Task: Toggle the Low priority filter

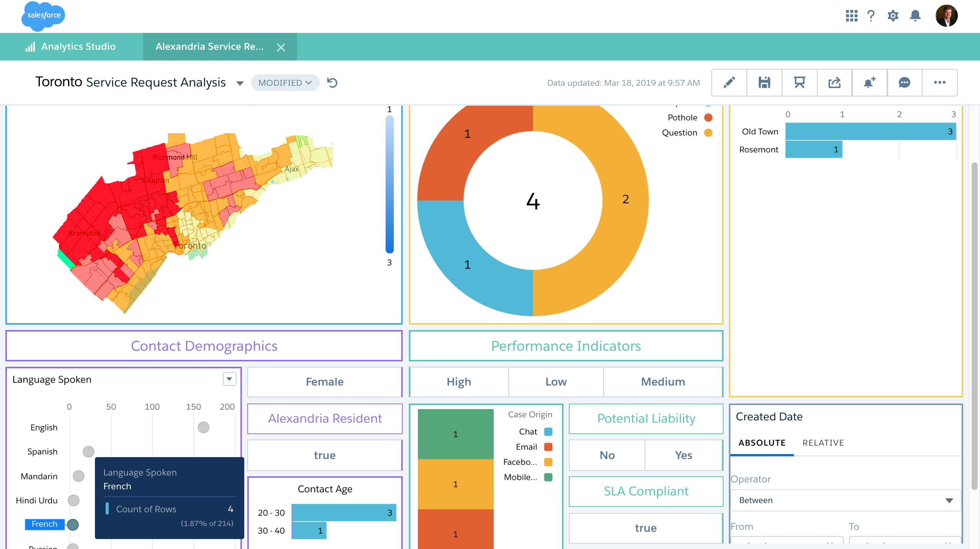Action: tap(556, 382)
